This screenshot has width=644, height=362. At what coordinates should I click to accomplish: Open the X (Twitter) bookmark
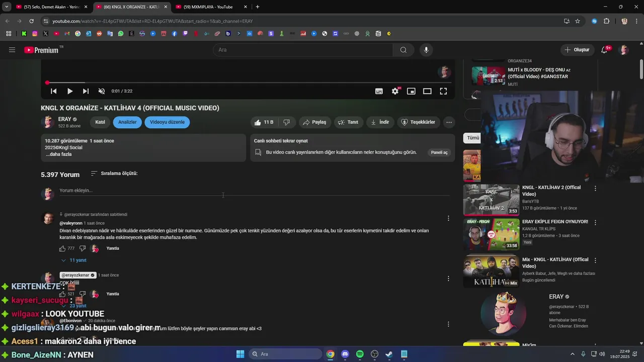pos(45,34)
